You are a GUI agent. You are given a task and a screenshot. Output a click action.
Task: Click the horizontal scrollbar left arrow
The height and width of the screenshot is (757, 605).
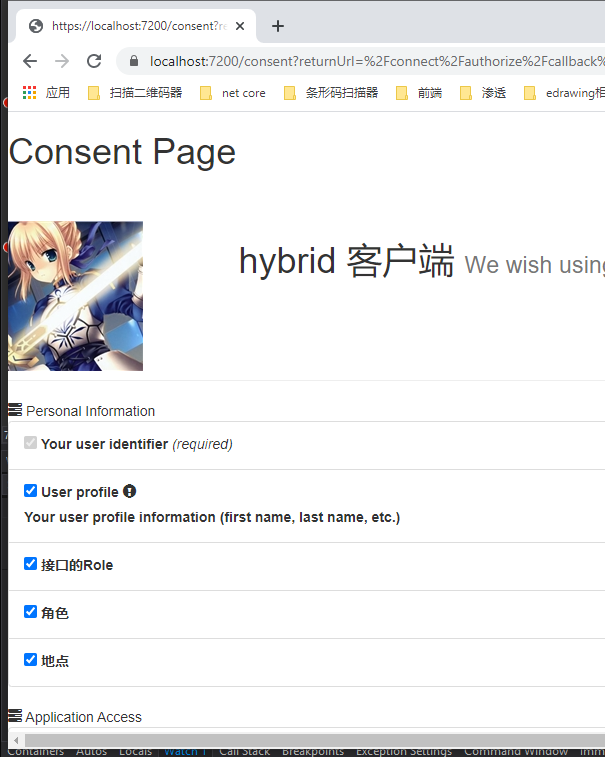coord(16,740)
